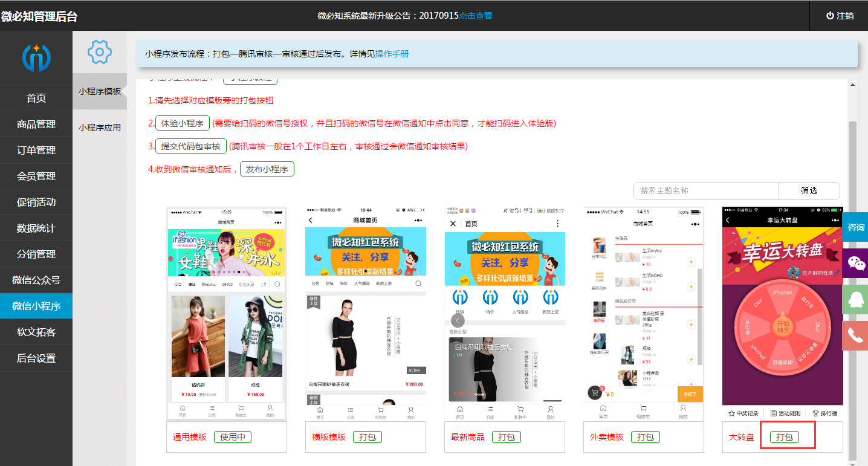Click the 外卖模板 preview thumbnail
The image size is (868, 466).
tap(643, 314)
